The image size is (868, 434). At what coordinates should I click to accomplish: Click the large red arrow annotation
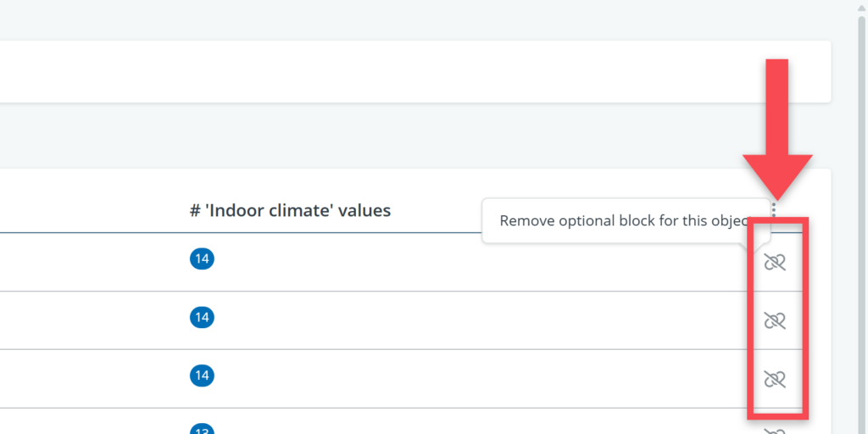point(777,127)
